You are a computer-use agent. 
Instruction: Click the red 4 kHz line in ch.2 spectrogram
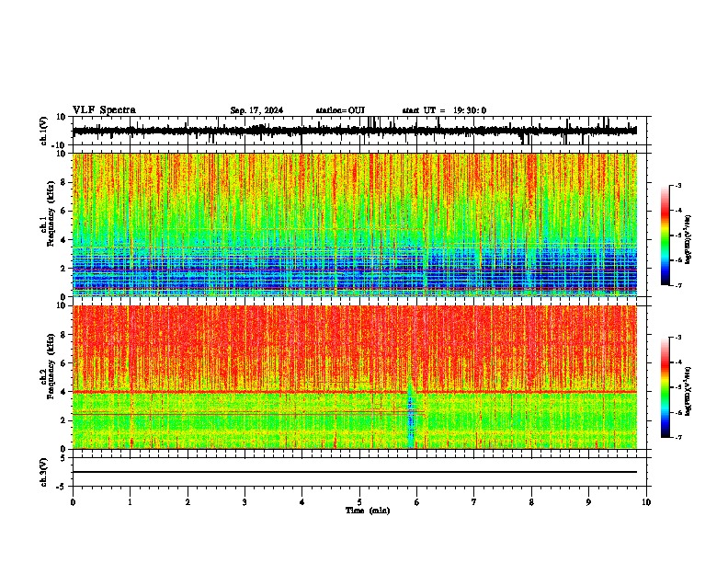pyautogui.click(x=355, y=392)
